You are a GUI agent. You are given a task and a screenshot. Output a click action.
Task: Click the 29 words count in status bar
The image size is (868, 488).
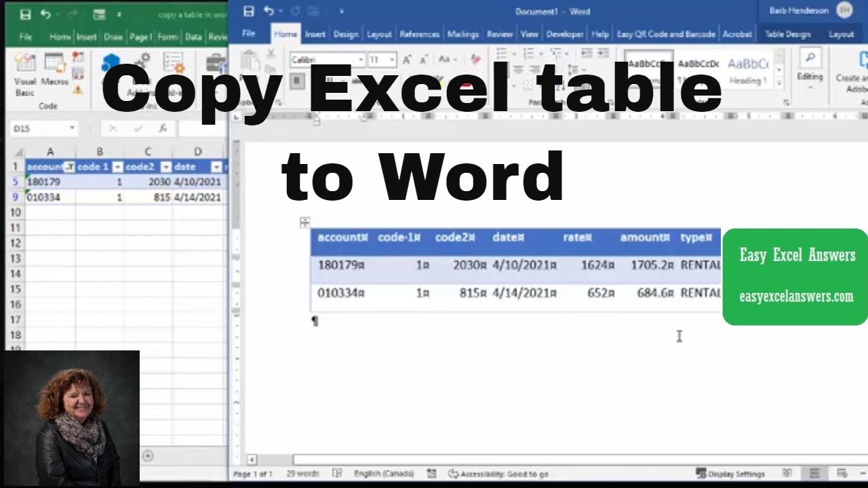pos(302,474)
